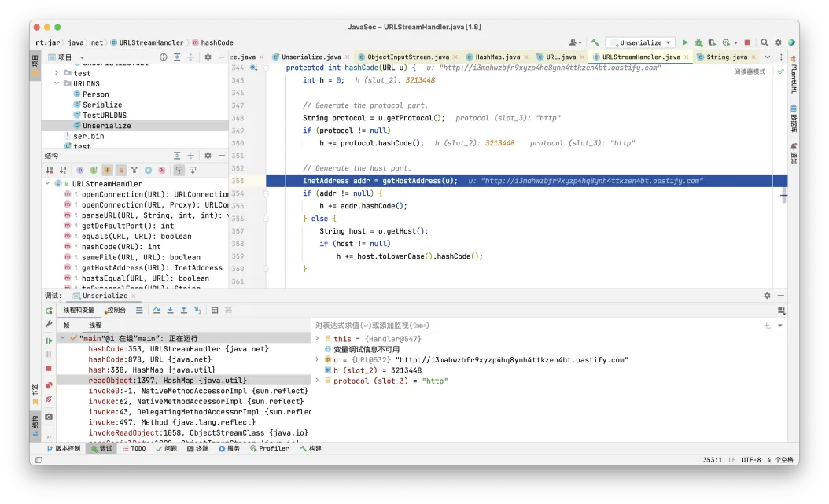
Task: Click the Step Into debugger icon
Action: (170, 311)
